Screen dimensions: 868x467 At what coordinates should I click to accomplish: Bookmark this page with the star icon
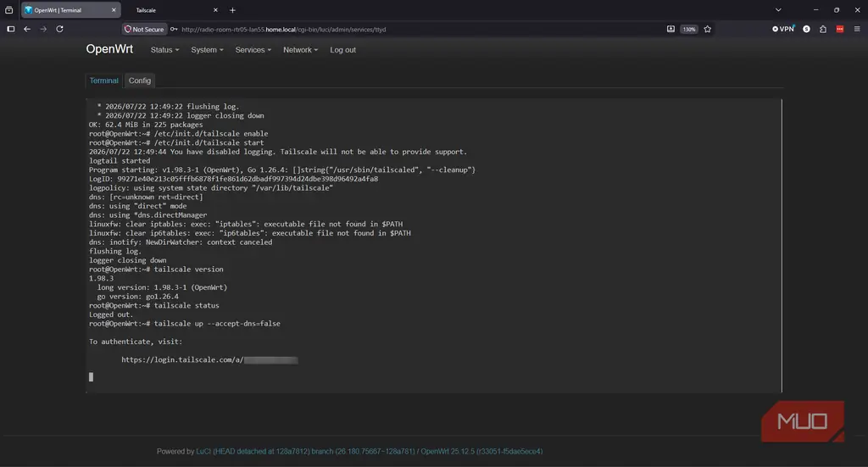click(708, 30)
